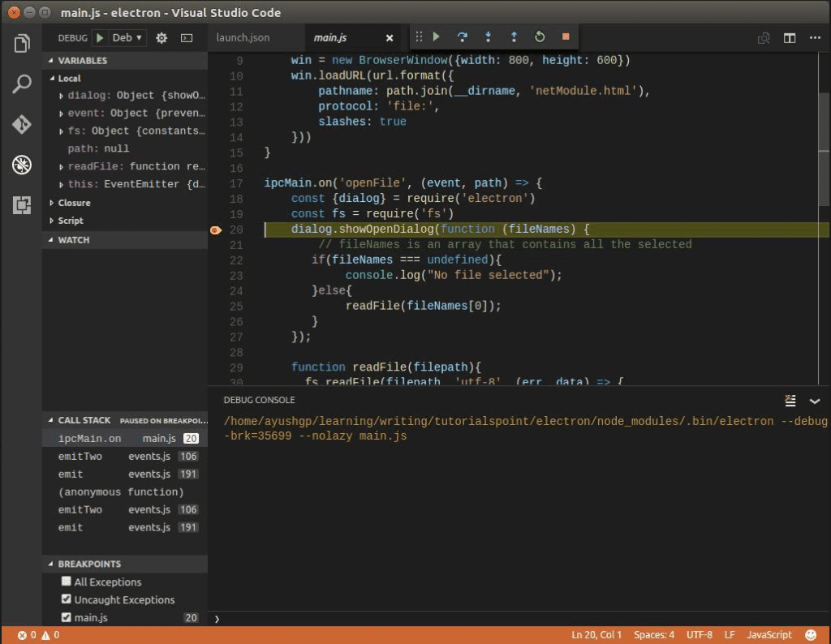Stop the debugger
Image resolution: width=831 pixels, height=644 pixels.
click(x=565, y=36)
